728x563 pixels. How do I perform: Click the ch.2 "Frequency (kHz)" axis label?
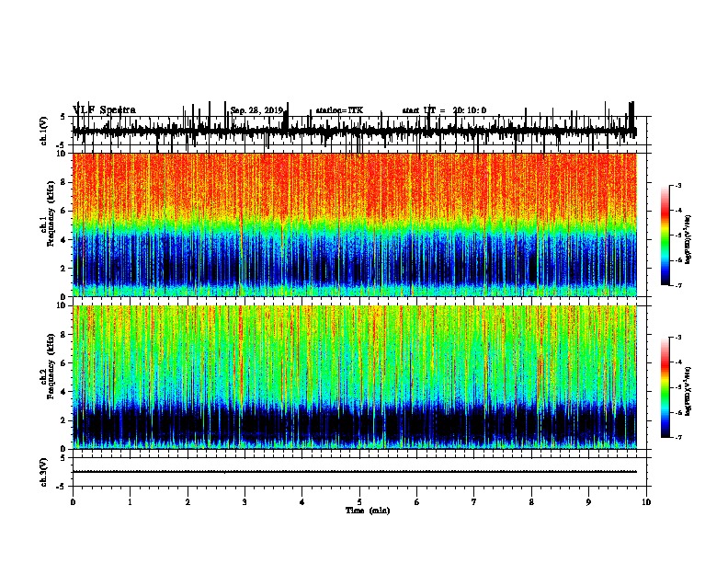[x=51, y=366]
